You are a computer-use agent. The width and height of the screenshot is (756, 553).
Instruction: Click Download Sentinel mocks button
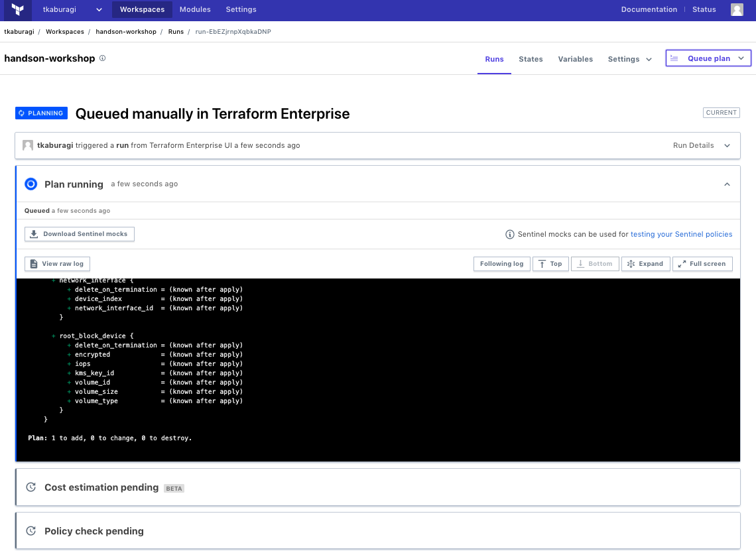[x=80, y=234]
